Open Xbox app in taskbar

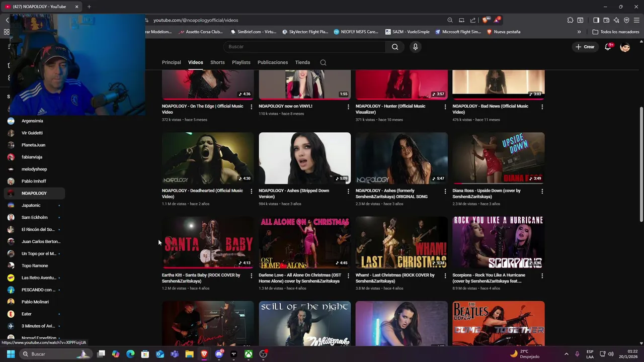pos(249,354)
